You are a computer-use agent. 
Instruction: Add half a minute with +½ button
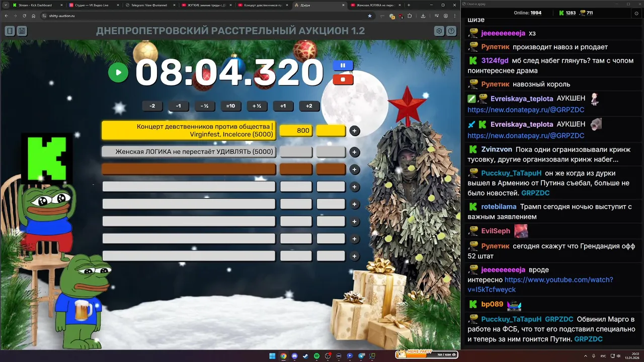[x=257, y=106]
